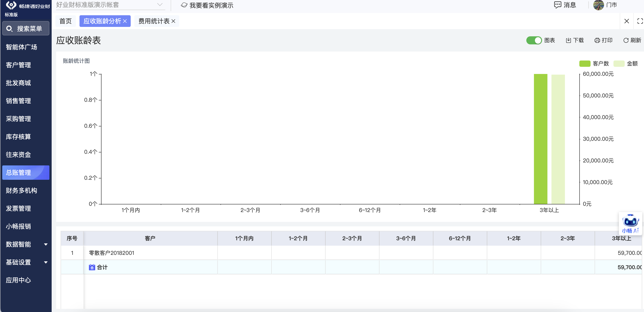
Task: Open 销售管理 in the sidebar
Action: click(18, 101)
